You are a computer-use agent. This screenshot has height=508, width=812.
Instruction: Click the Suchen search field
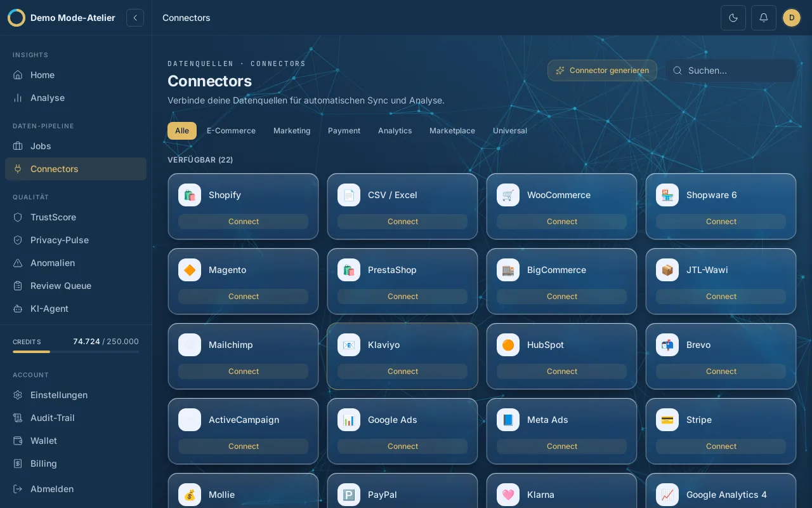tap(730, 70)
